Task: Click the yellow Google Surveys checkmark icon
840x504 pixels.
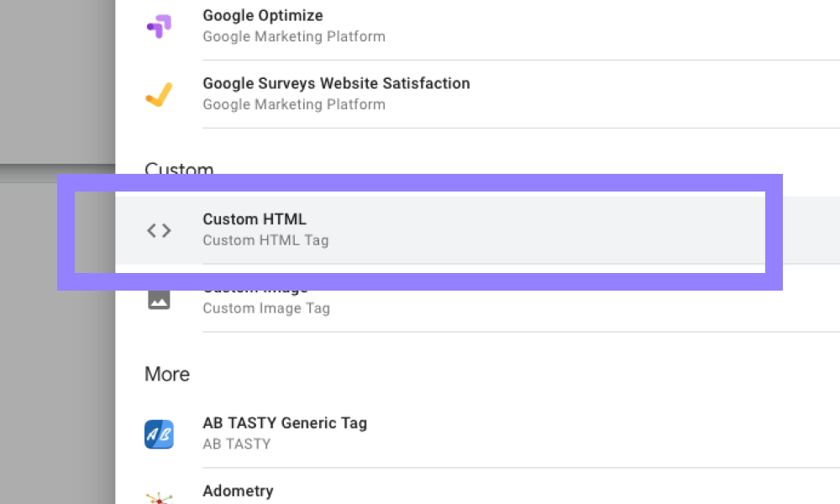Action: (x=158, y=94)
